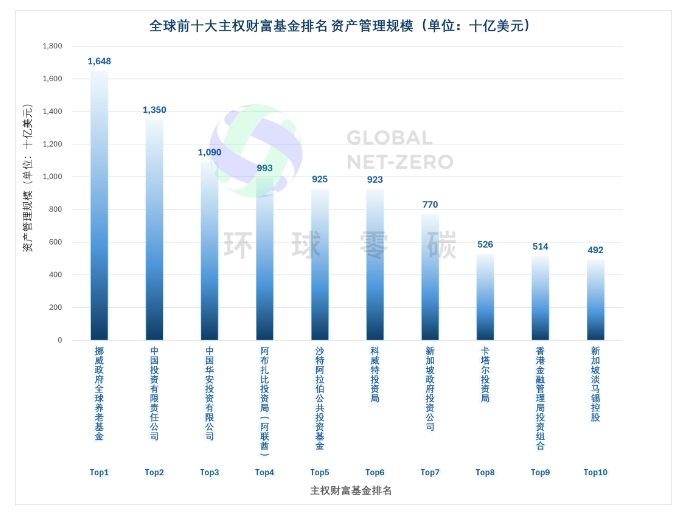The height and width of the screenshot is (520, 693).
Task: Click the Top1 rank label
Action: [99, 471]
